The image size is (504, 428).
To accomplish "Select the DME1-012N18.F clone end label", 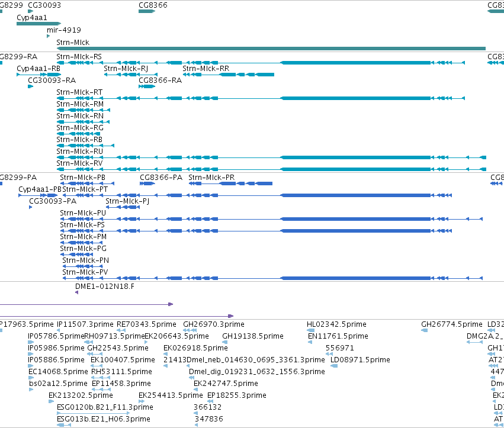I will (105, 287).
